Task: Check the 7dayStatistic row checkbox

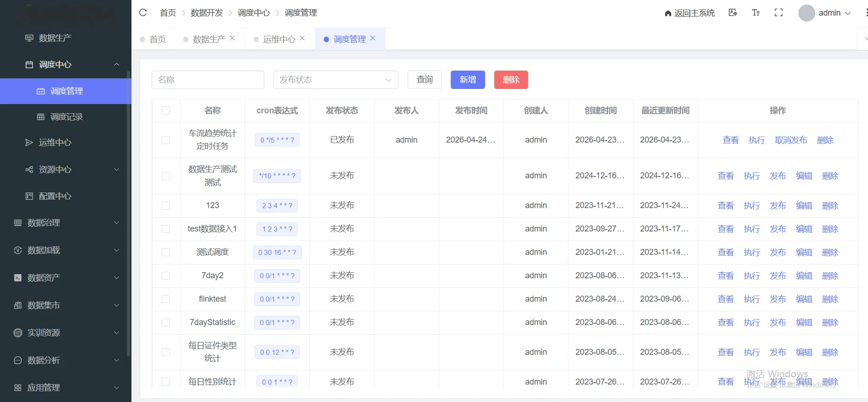Action: pos(166,323)
